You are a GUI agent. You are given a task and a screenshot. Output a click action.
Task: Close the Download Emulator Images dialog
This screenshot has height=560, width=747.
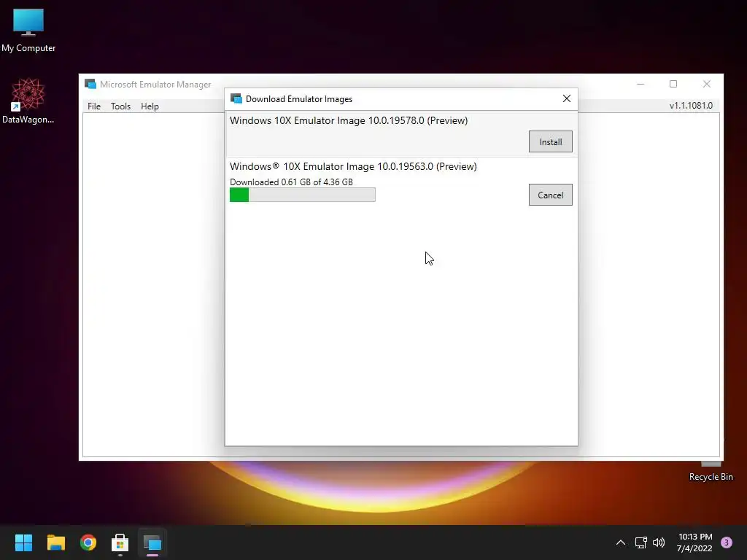[x=566, y=98]
